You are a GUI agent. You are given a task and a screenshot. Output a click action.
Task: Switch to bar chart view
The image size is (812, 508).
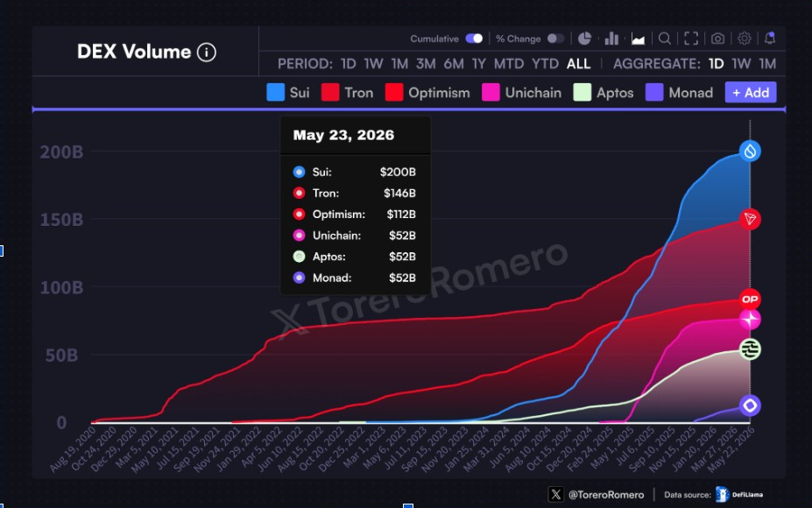point(611,39)
